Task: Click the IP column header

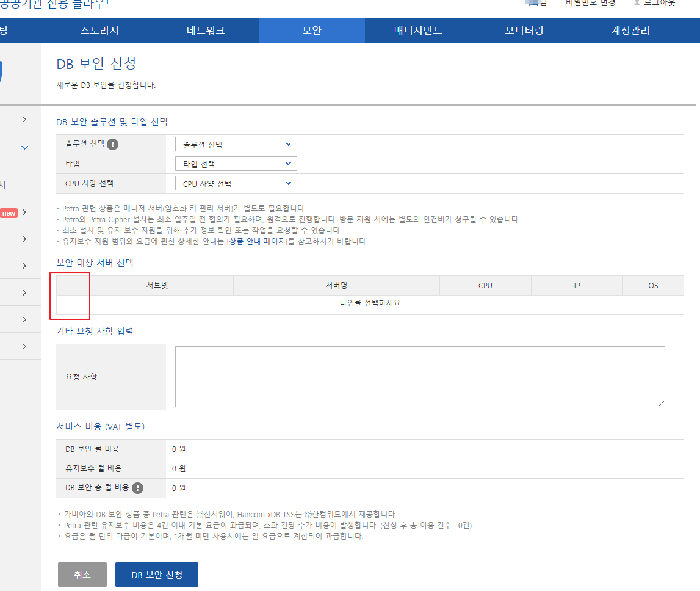Action: [577, 286]
